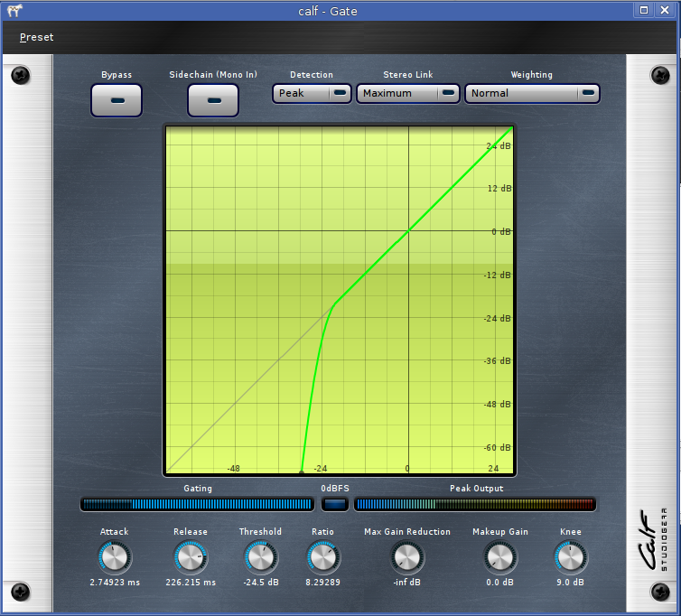Screen dimensions: 681x616
Task: Click the Ratio knob
Action: click(x=322, y=557)
